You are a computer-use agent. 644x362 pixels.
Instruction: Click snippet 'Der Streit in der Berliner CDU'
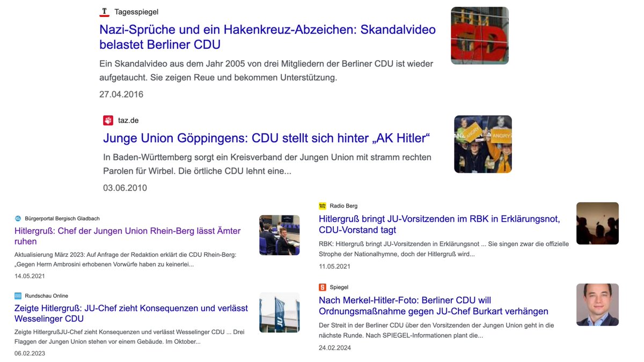[x=436, y=330]
